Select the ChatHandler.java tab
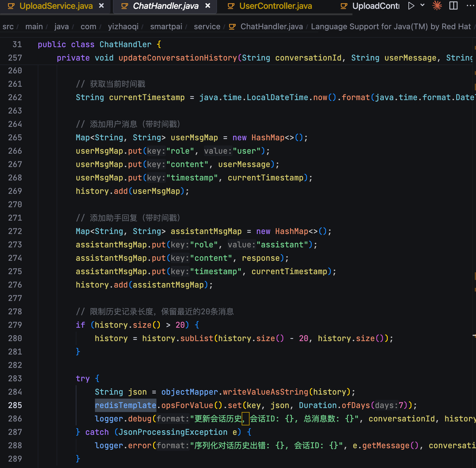The height and width of the screenshot is (468, 476). 166,6
